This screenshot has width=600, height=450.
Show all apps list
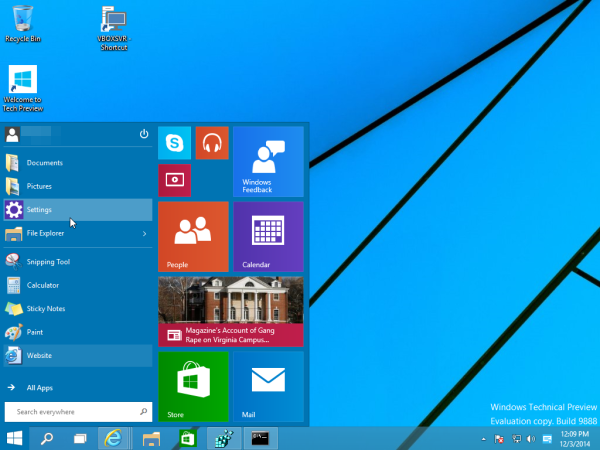tap(42, 387)
